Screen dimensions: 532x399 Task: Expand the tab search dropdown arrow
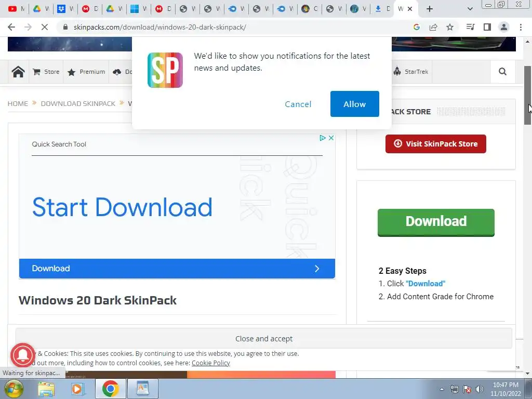(470, 9)
